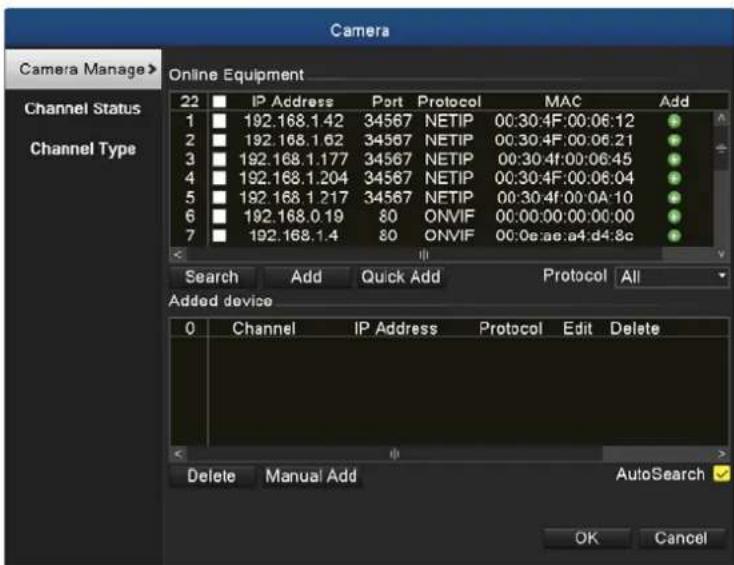Open the Manual Add dialog
734x565 pixels.
click(x=311, y=477)
